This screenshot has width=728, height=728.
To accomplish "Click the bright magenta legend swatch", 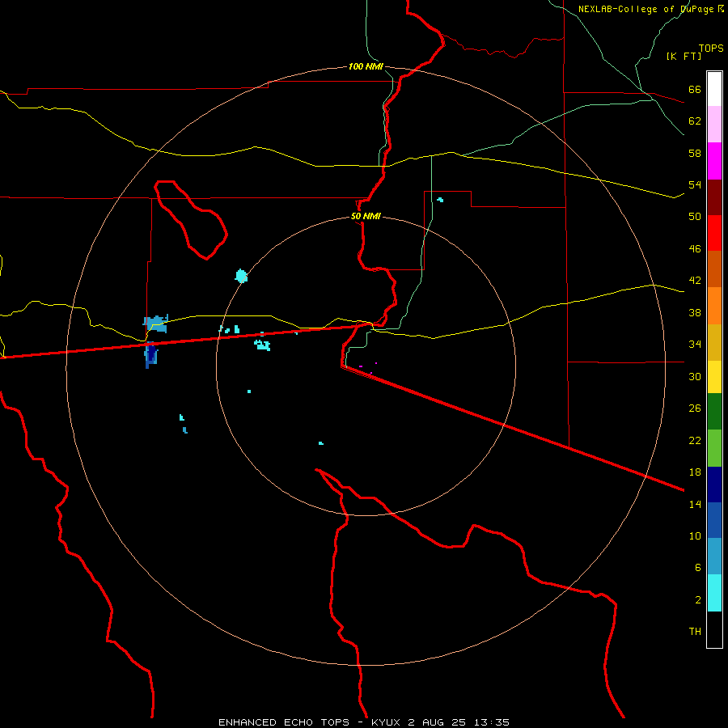I will click(x=714, y=161).
